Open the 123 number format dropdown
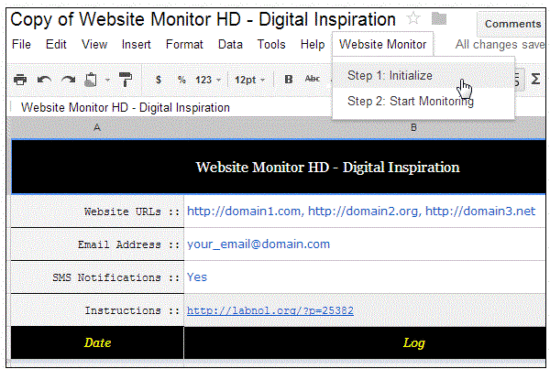The width and height of the screenshot is (550, 369). pyautogui.click(x=208, y=80)
